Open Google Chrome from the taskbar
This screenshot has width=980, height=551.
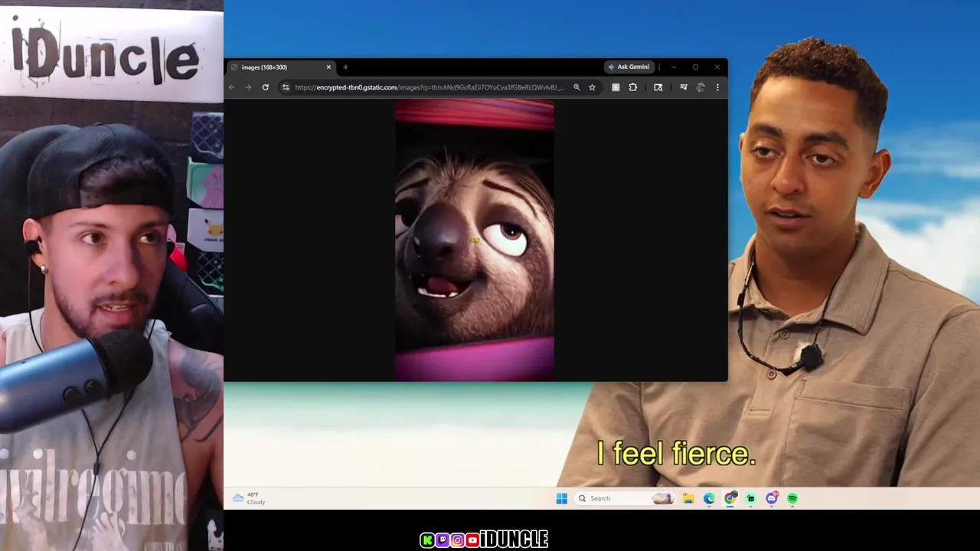click(730, 499)
